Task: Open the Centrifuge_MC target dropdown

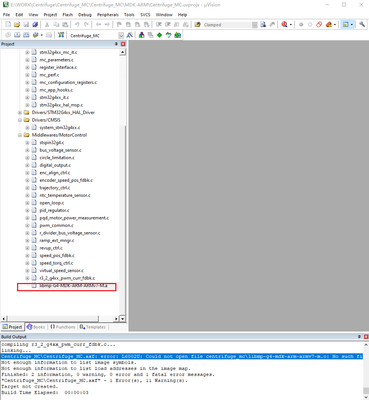Action: coord(121,35)
